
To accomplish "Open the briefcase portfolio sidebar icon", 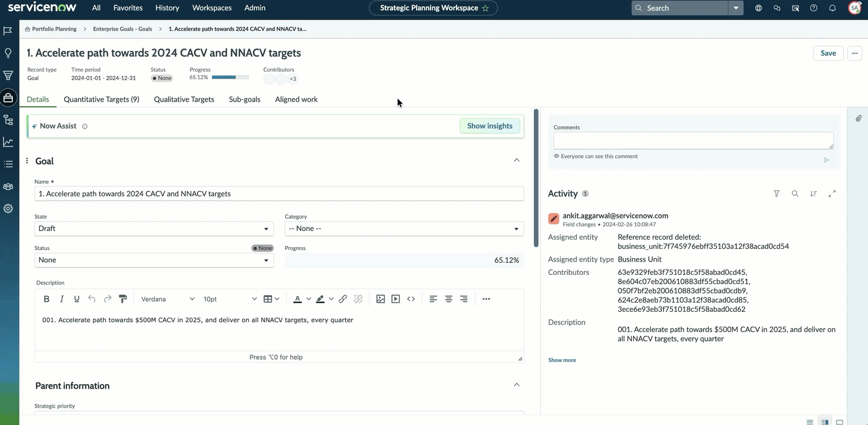I will [8, 98].
